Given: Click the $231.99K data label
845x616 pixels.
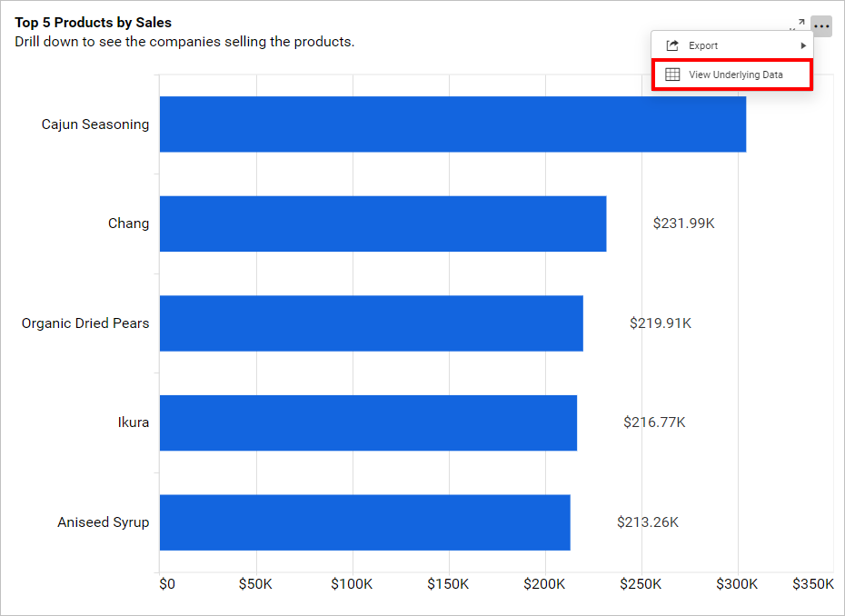Looking at the screenshot, I should point(683,224).
